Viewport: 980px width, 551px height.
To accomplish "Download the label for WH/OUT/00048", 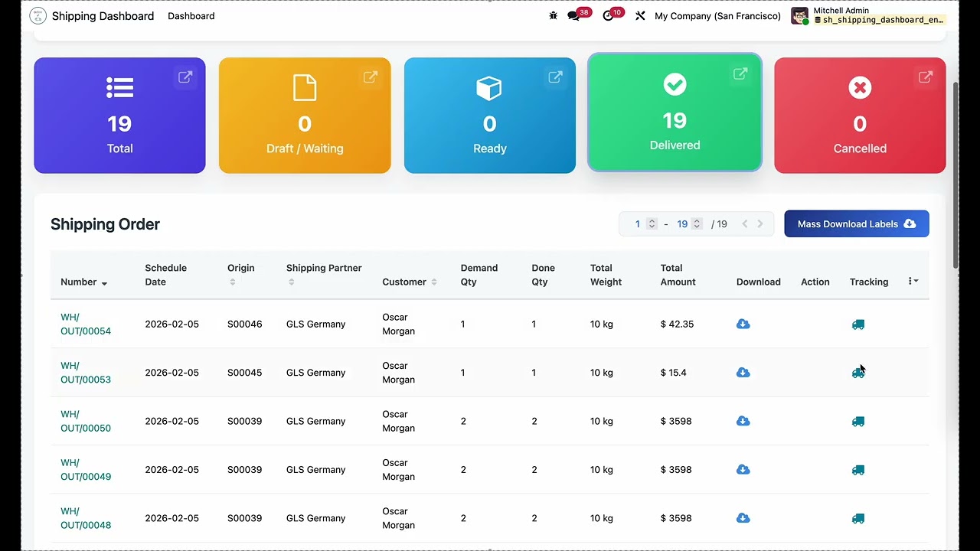I will [x=743, y=518].
